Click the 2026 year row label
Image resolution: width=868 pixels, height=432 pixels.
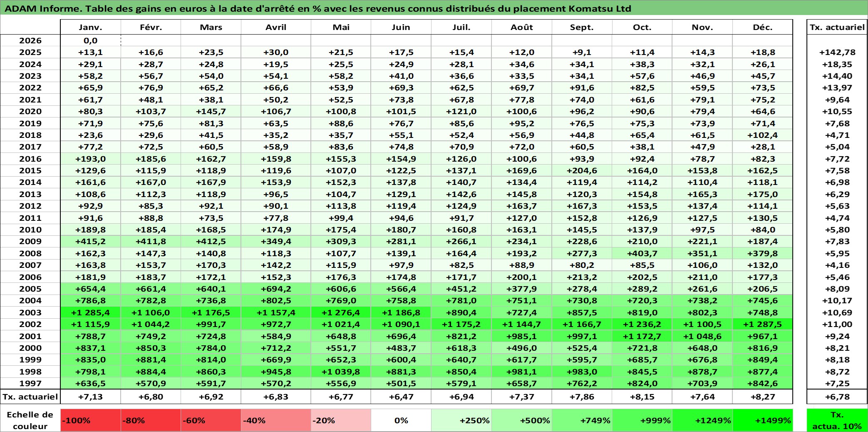30,40
